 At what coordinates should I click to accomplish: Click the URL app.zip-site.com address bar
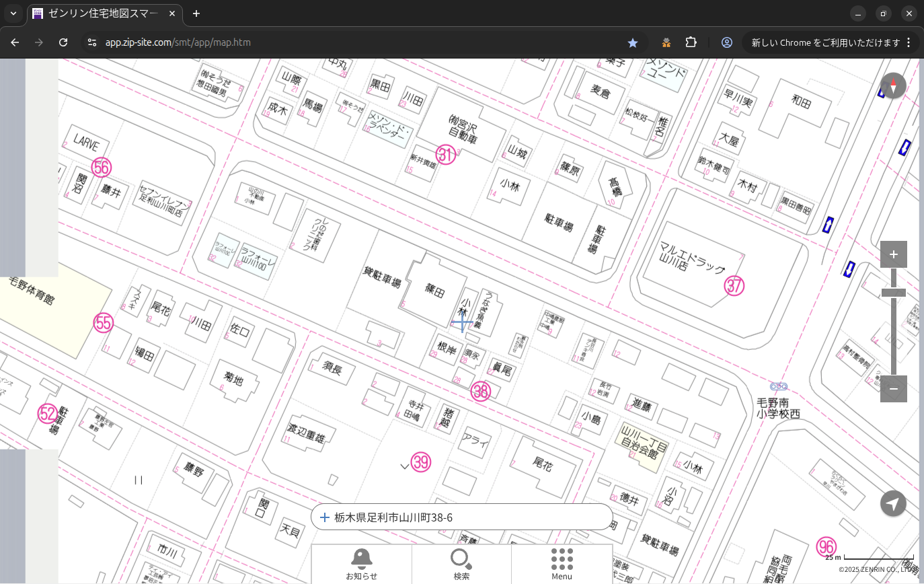(x=178, y=42)
